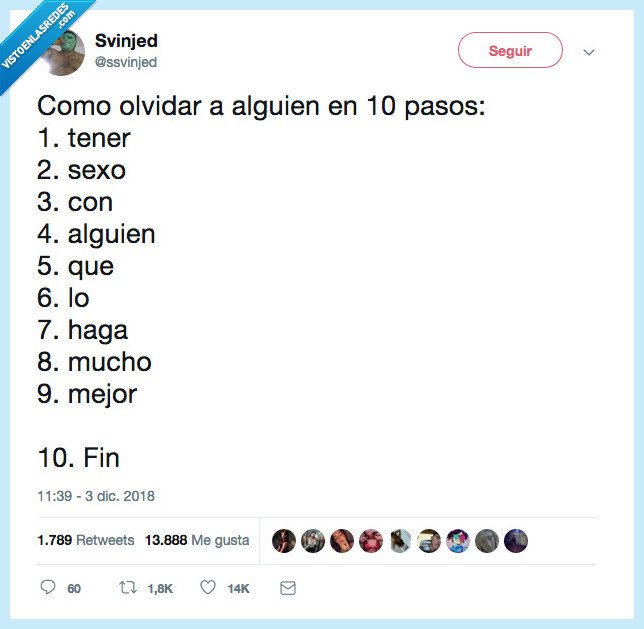This screenshot has height=629, width=644.
Task: Click the Seguir follow button
Action: 510,50
